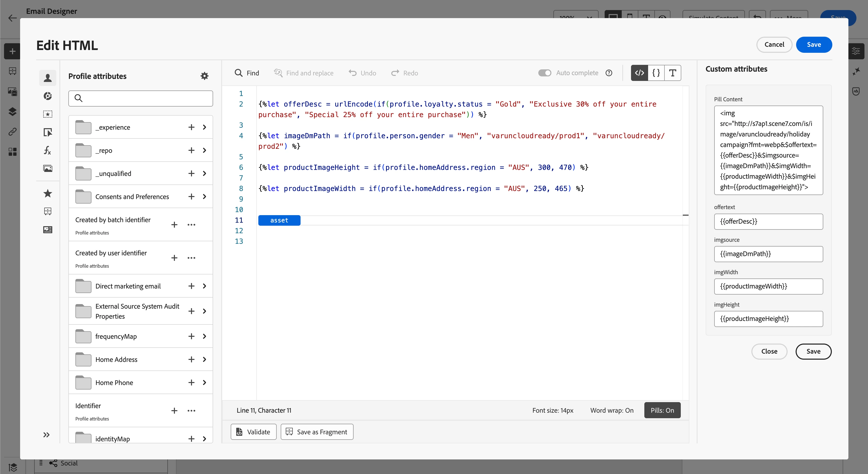Viewport: 868px width, 474px height.
Task: Click the Profile attributes person icon
Action: pyautogui.click(x=47, y=78)
